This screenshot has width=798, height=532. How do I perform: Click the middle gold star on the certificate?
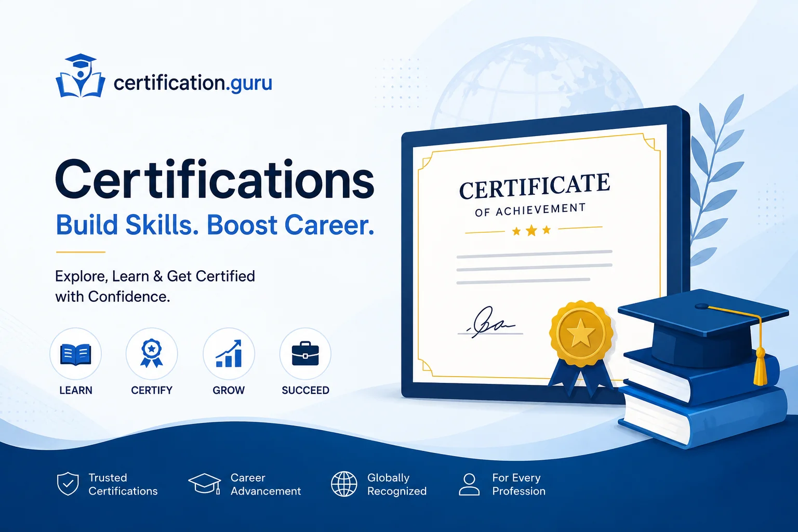point(531,230)
